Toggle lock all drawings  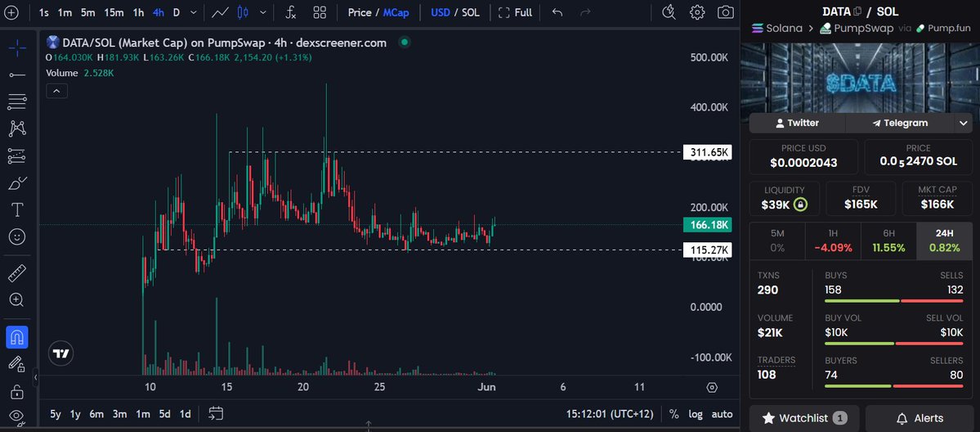[17, 392]
